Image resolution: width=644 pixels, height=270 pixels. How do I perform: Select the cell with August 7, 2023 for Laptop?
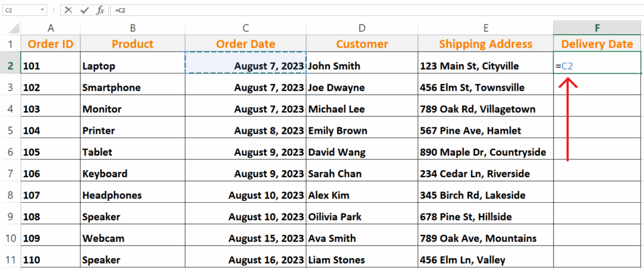[245, 66]
